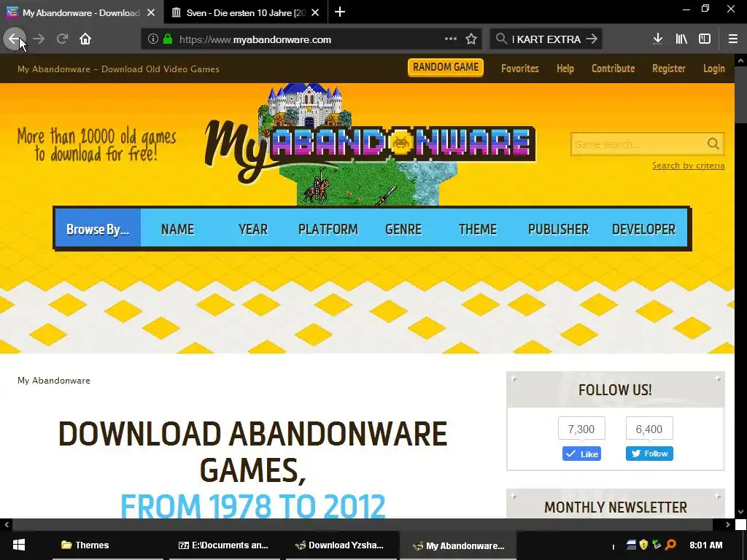The image size is (747, 560).
Task: Click the 8:01 AM taskbar clock
Action: click(706, 545)
